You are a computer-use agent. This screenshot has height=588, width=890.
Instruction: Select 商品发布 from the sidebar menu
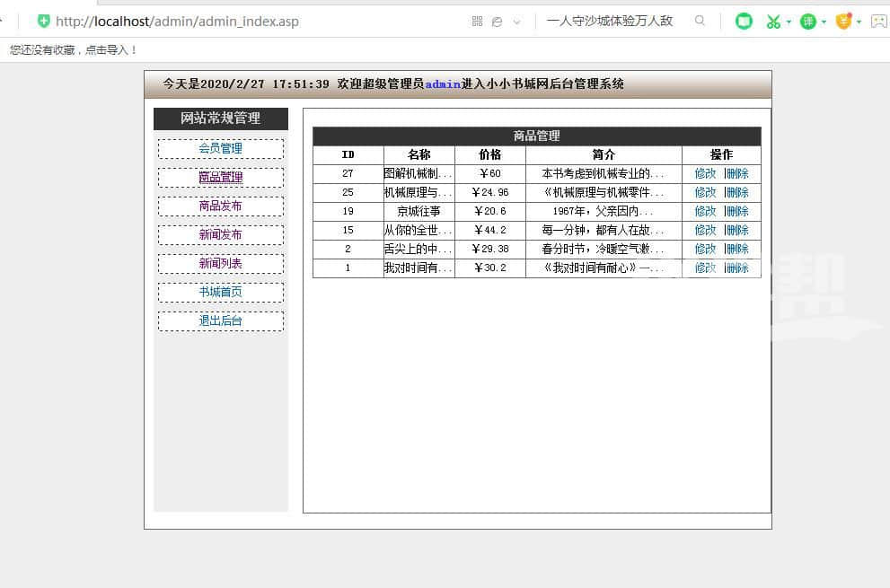pos(220,206)
